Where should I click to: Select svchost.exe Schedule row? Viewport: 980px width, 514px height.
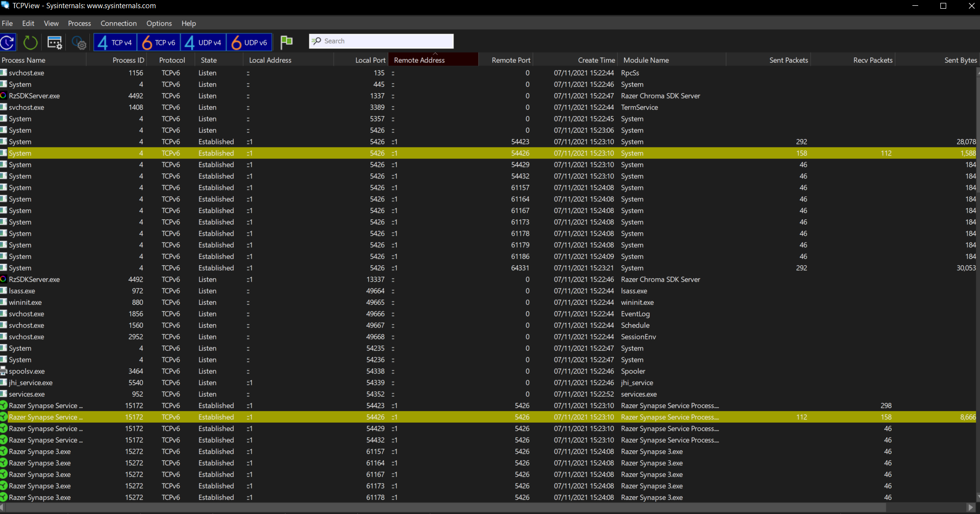[x=488, y=326]
